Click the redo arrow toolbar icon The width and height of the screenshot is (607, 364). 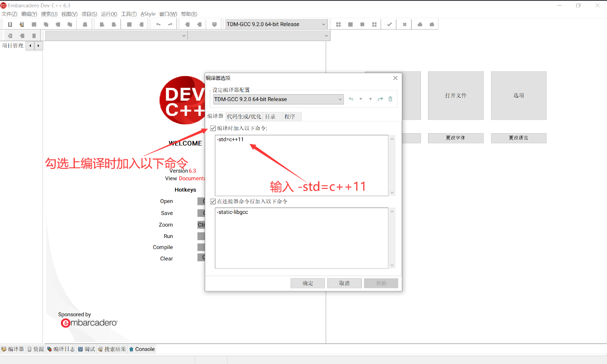(x=170, y=25)
